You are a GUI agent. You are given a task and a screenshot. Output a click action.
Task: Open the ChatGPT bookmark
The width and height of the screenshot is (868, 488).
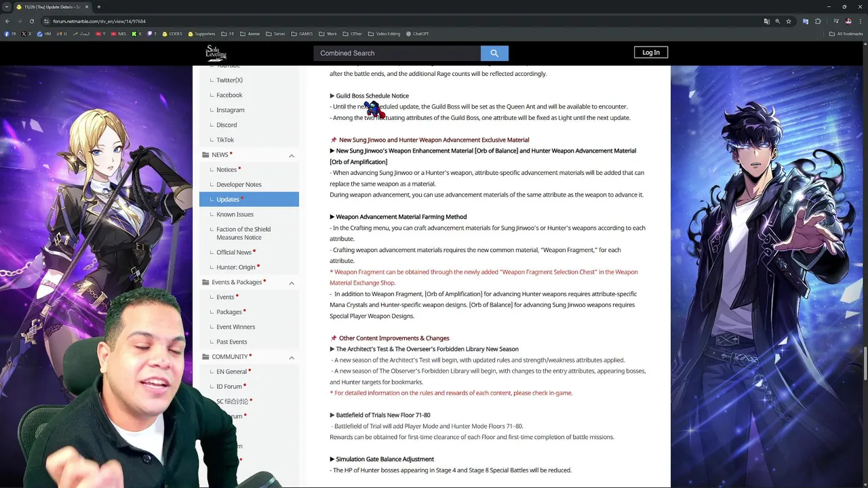pyautogui.click(x=417, y=34)
